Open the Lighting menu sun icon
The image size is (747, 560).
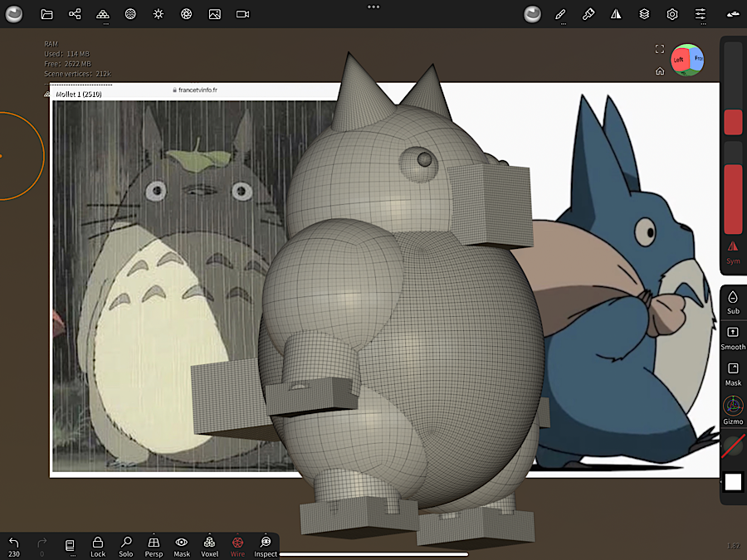tap(159, 14)
